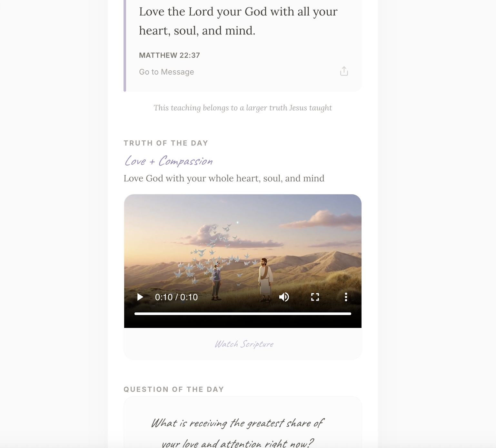This screenshot has height=448, width=496.
Task: Click the TRUTH OF THE DAY label
Action: point(166,143)
